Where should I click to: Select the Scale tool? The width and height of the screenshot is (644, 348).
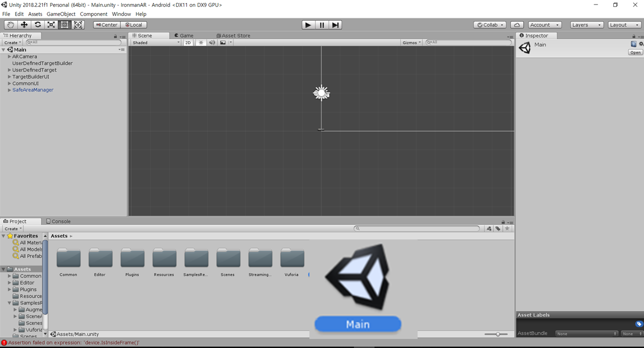(x=51, y=25)
